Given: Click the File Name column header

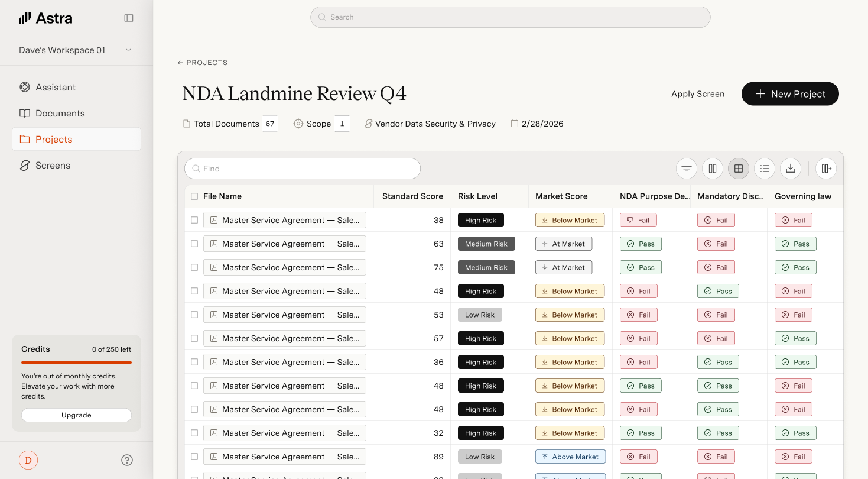Looking at the screenshot, I should coord(222,196).
